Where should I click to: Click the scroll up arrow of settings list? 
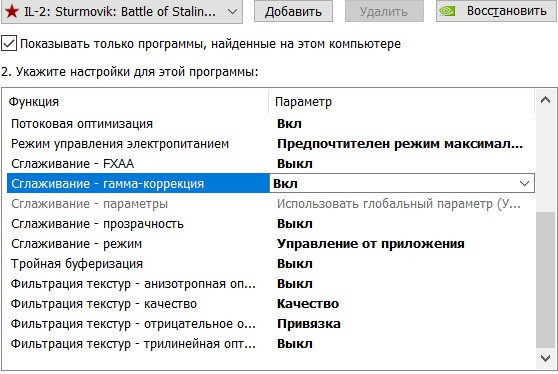click(x=545, y=100)
